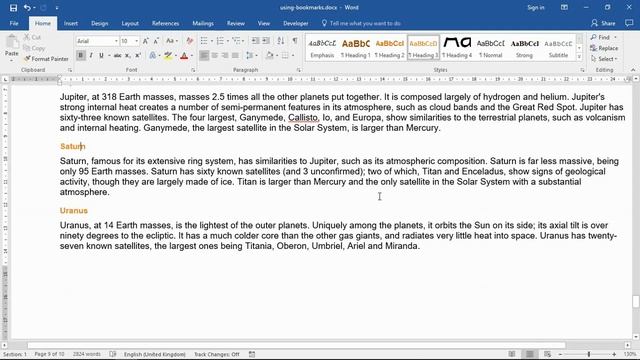Screen dimensions: 640x360
Task: Center align the paragraph
Action: point(215,56)
